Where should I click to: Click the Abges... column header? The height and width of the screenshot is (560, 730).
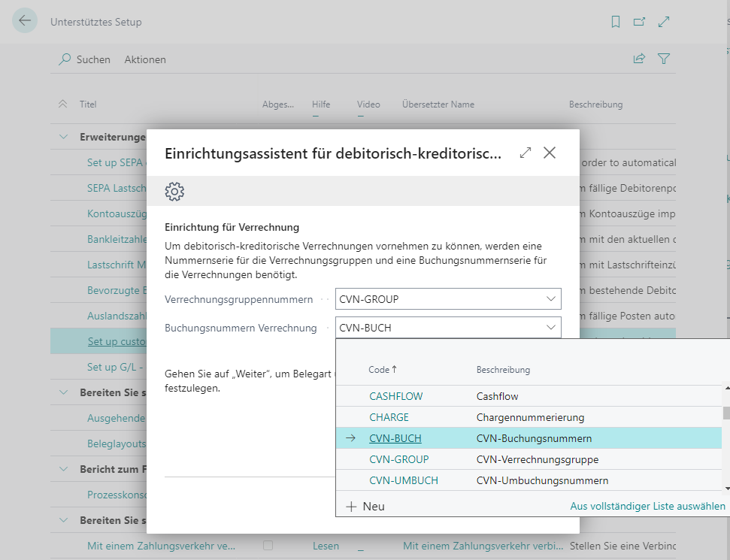tap(278, 104)
